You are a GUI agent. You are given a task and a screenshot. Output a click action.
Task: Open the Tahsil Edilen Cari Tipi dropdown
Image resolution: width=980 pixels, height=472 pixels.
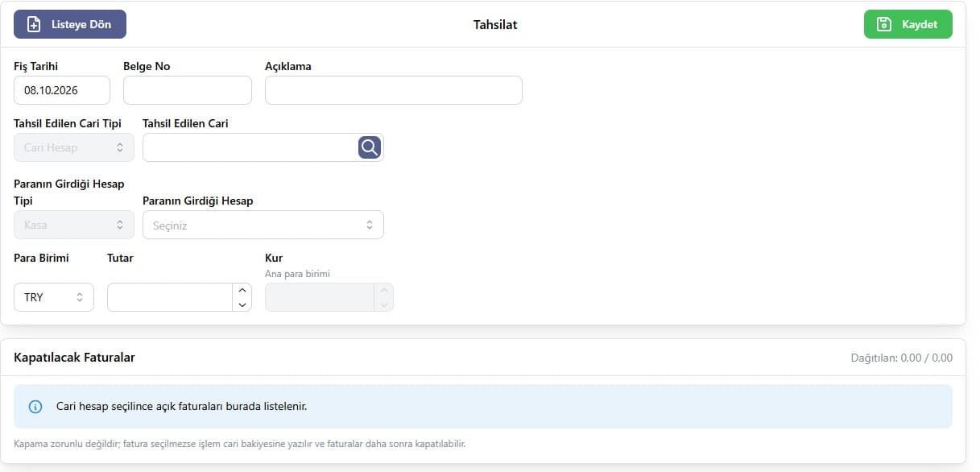click(74, 147)
